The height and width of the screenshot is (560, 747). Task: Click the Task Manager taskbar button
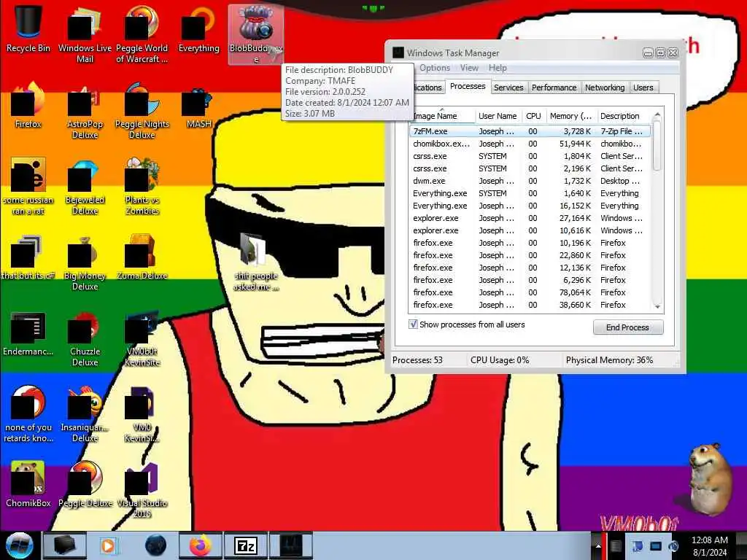(x=291, y=545)
